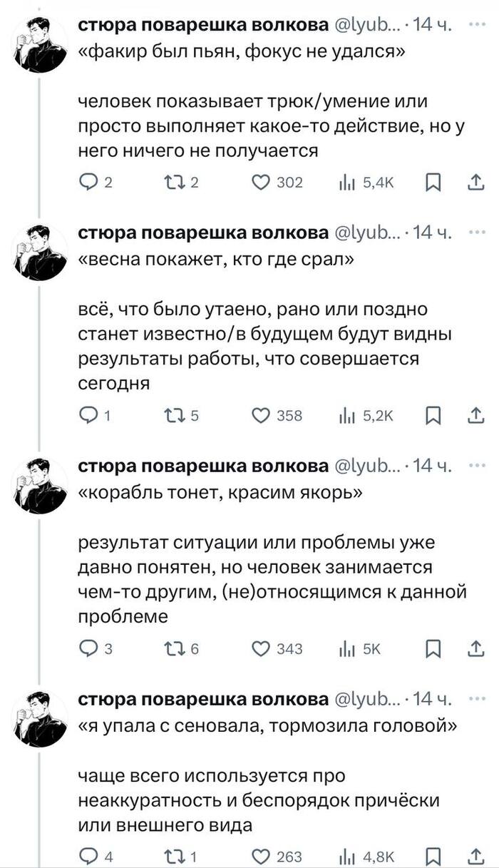Retweet the «факир был пьян» tweet
Screen dimensions: 499x868
tap(173, 183)
